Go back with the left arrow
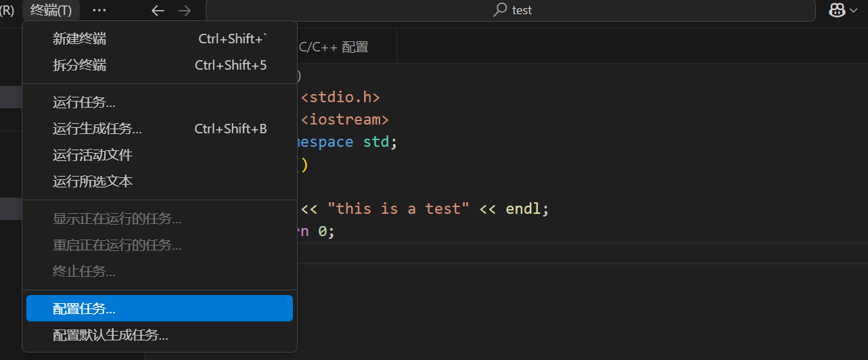The image size is (868, 360). click(158, 11)
